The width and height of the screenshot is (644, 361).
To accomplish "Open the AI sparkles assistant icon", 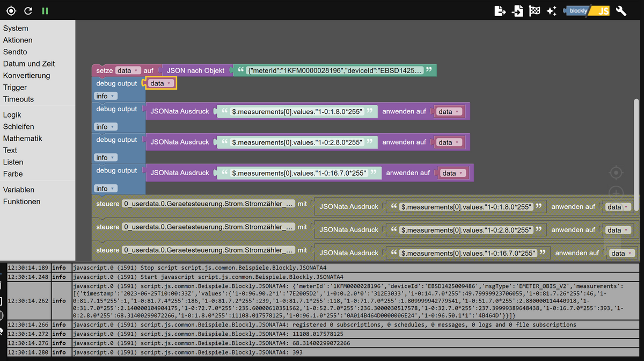I will tap(551, 11).
